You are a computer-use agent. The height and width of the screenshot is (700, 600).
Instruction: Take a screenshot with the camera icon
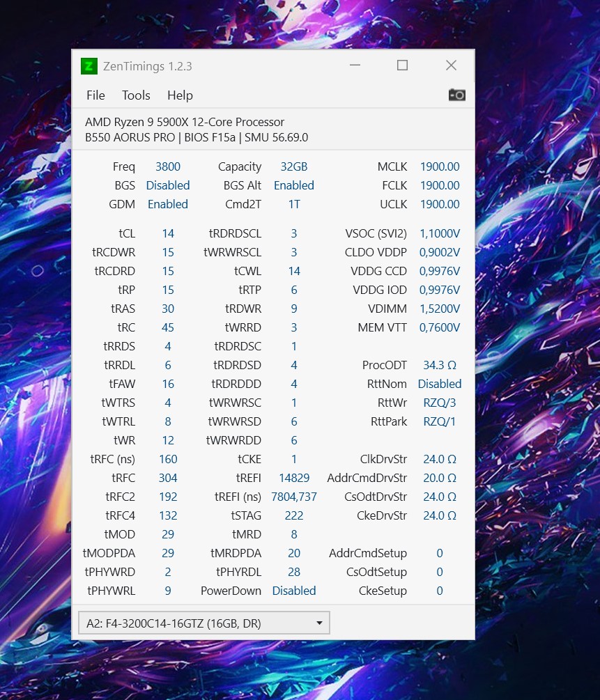pyautogui.click(x=456, y=95)
